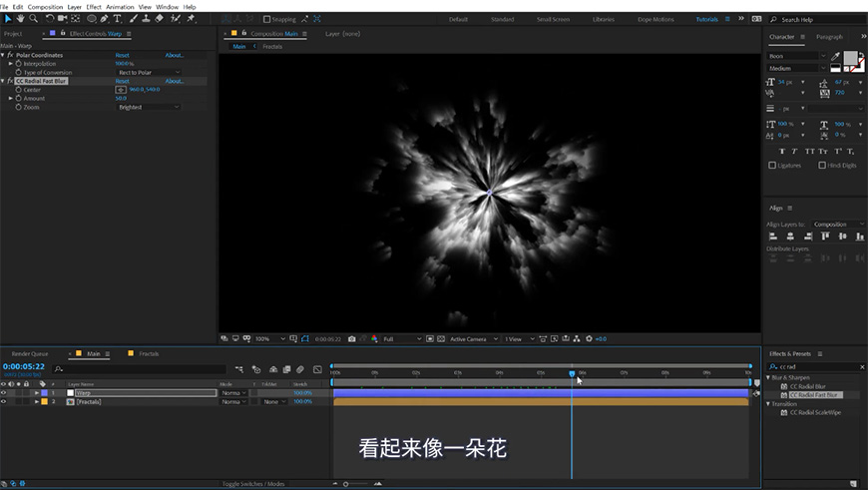Take a snapshot with the camera icon
The height and width of the screenshot is (490, 868).
(x=352, y=338)
